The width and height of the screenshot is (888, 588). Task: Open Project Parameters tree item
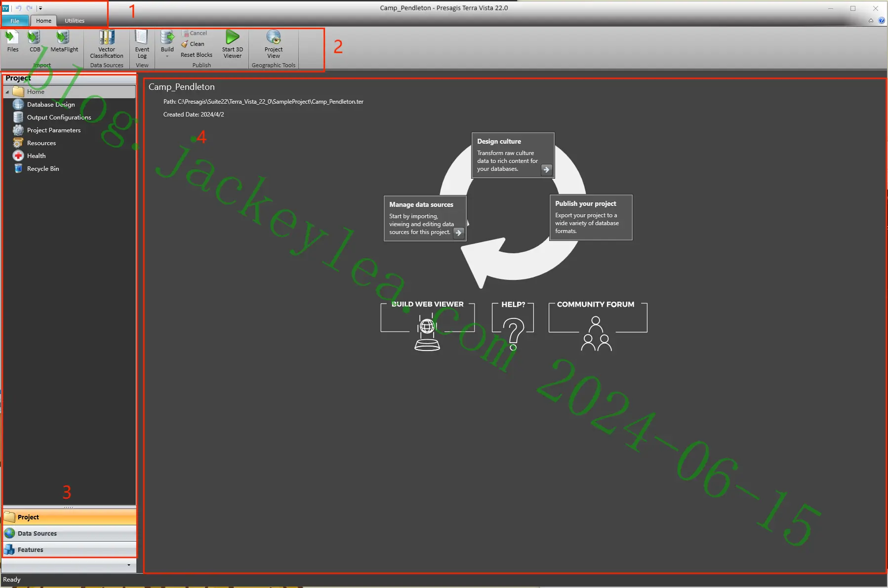tap(54, 130)
